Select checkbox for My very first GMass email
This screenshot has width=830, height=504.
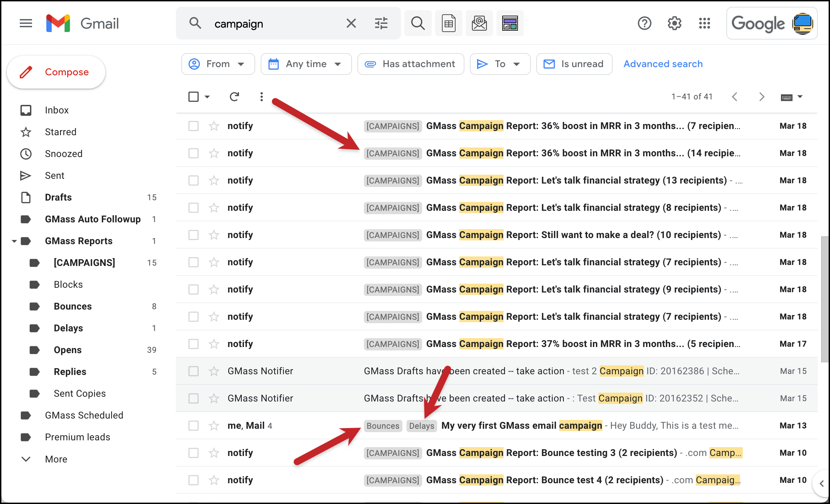194,426
